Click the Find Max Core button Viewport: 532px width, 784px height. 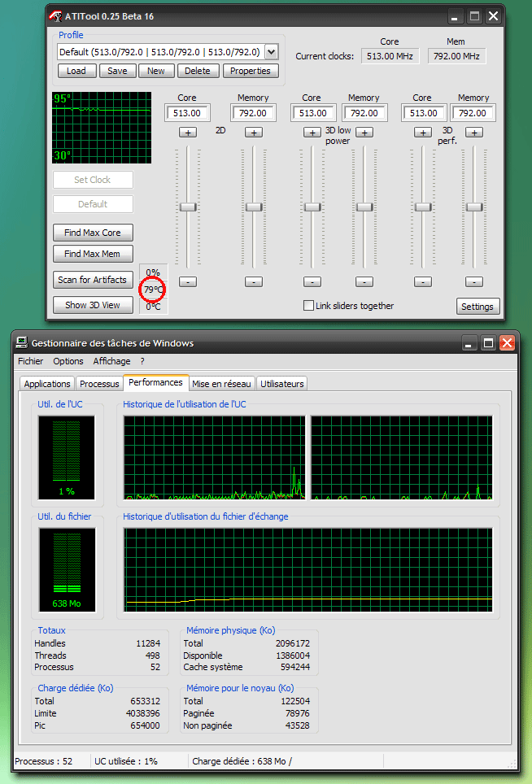pyautogui.click(x=92, y=233)
